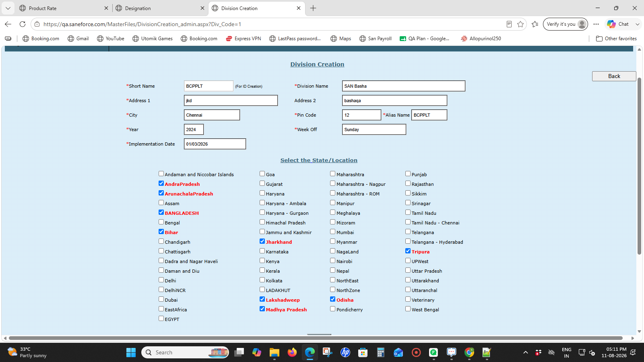Screen dimensions: 644x362
Task: Uncheck the Lakshadweep checkbox
Action: (262, 299)
